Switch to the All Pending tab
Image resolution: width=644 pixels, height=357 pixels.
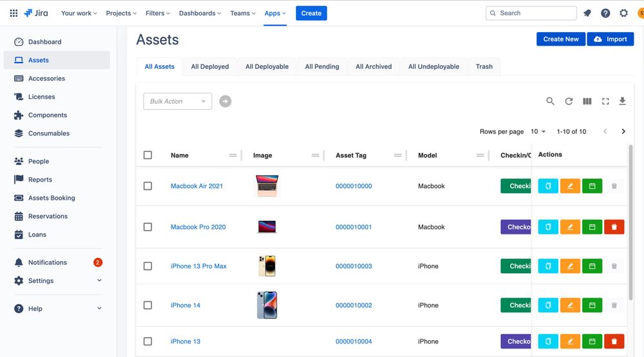[322, 66]
